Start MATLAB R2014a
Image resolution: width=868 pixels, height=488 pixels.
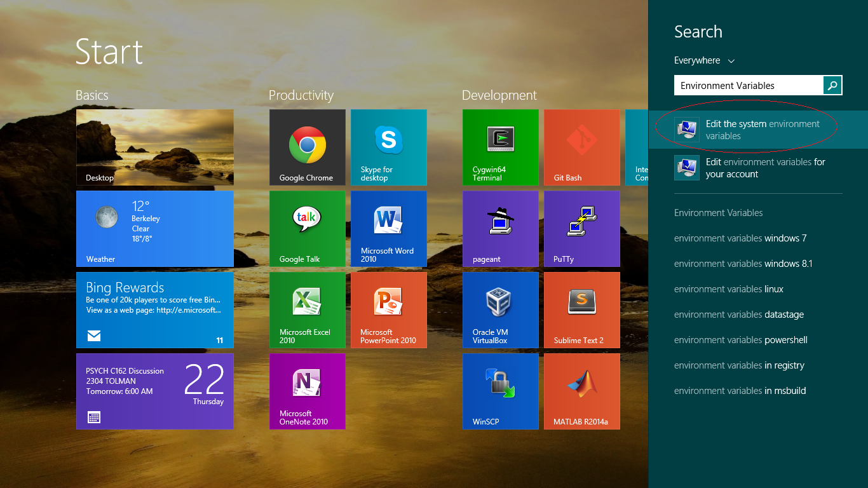[x=581, y=391]
